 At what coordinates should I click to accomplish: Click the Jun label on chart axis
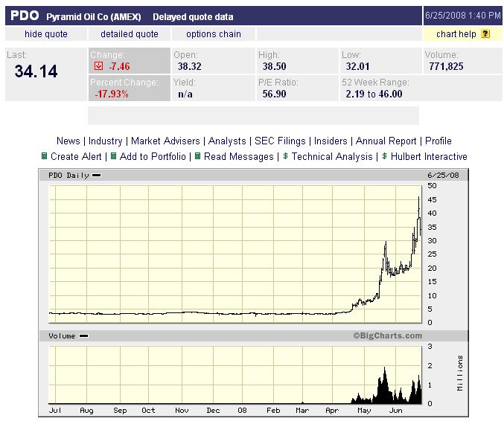pos(395,411)
